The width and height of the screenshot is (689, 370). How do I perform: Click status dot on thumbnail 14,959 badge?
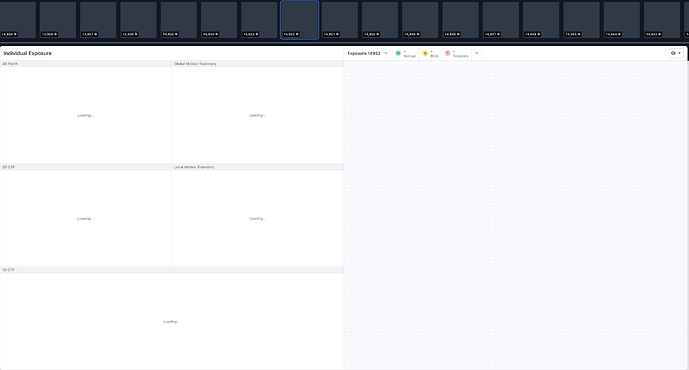click(x=15, y=34)
